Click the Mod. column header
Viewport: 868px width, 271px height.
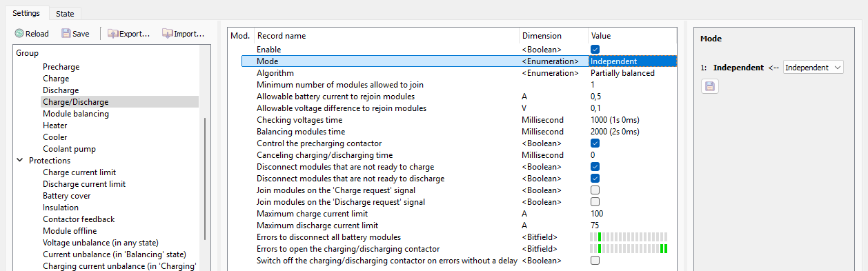(x=240, y=36)
